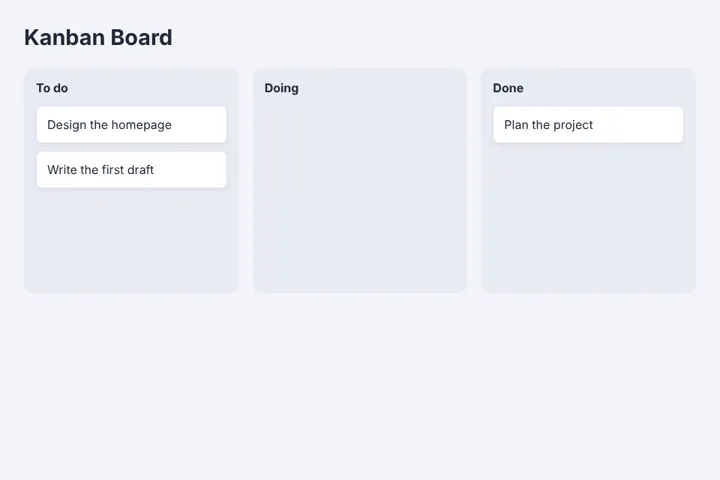Image resolution: width=720 pixels, height=480 pixels.
Task: Click the word "Plan" on Done card
Action: click(x=516, y=124)
